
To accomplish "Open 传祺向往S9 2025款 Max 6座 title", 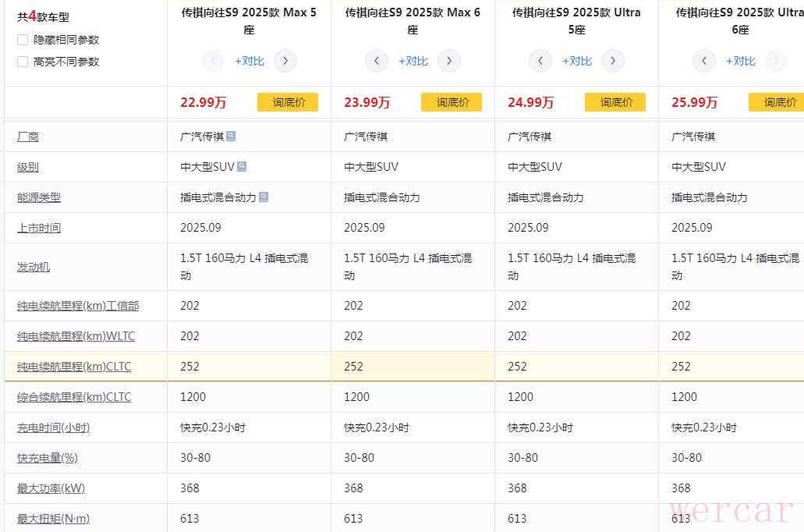I will [413, 21].
